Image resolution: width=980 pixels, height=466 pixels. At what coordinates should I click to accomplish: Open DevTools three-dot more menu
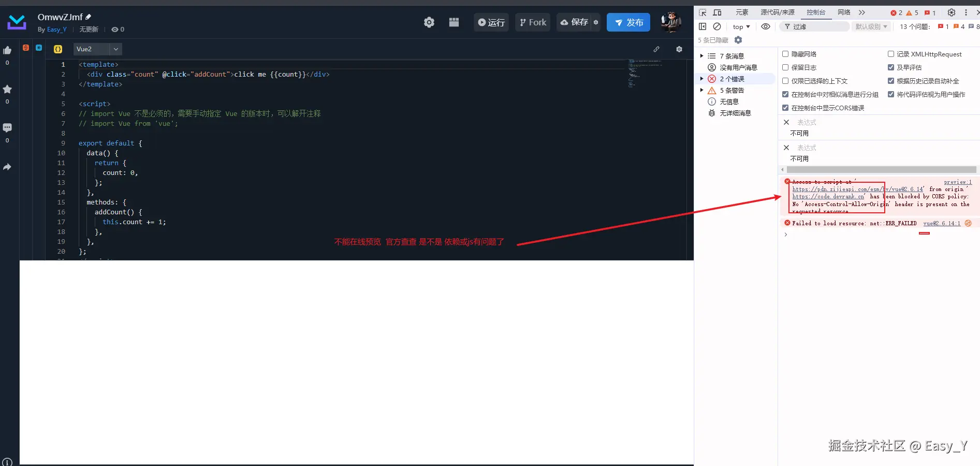point(966,12)
